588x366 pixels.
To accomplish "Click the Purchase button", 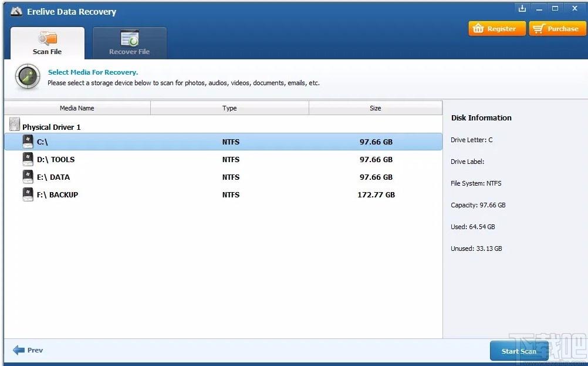I will (x=557, y=29).
